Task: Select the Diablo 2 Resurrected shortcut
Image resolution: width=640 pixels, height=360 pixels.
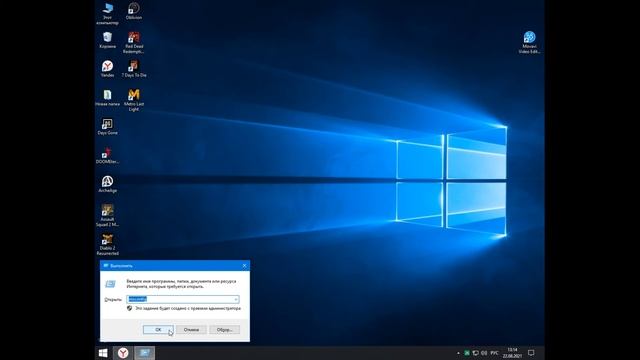Action: [107, 244]
